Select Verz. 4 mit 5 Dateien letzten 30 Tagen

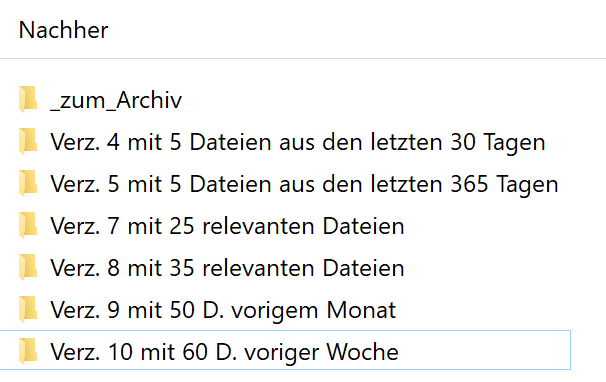[x=298, y=142]
